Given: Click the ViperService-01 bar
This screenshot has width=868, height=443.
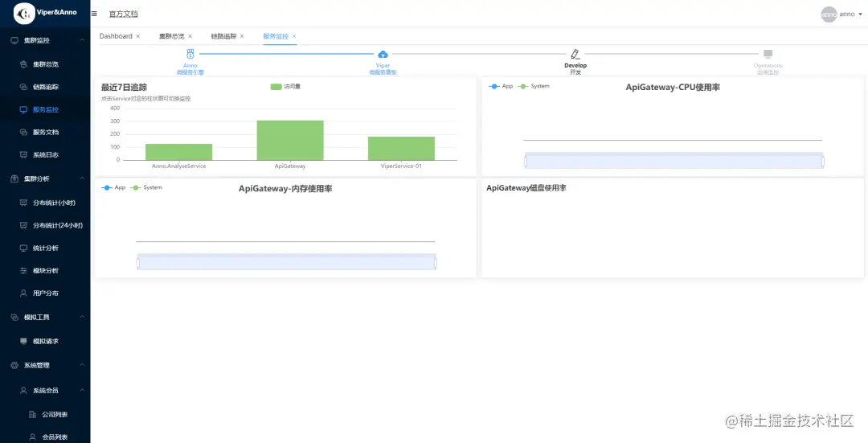Looking at the screenshot, I should tap(401, 149).
